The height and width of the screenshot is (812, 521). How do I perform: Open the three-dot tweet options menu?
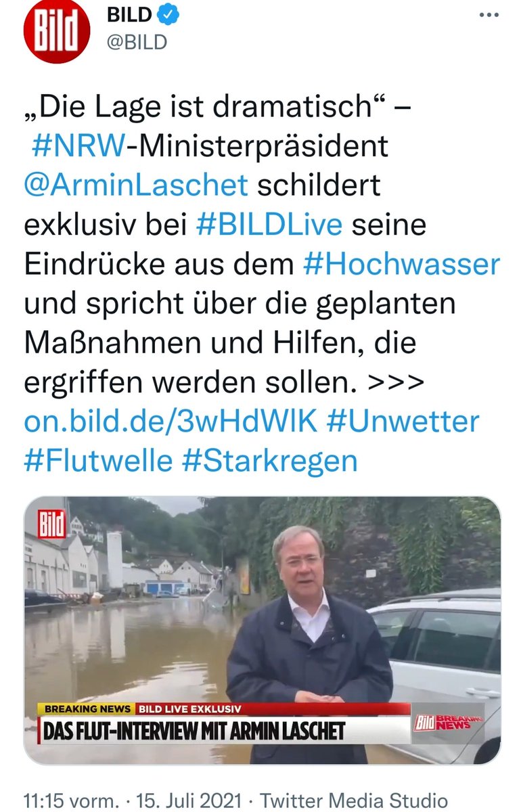(x=489, y=16)
